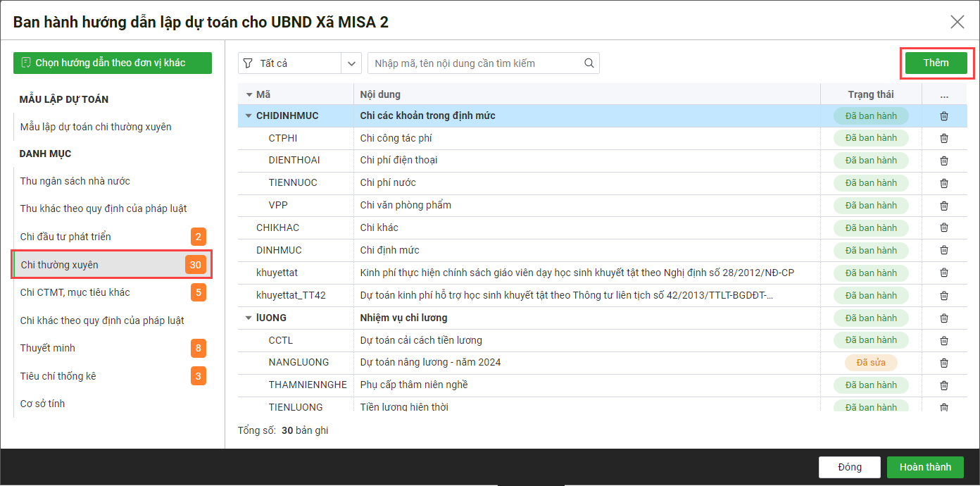Collapse the CHIDINHMUC tree group
Viewport: 980px width, 486px height.
point(249,116)
